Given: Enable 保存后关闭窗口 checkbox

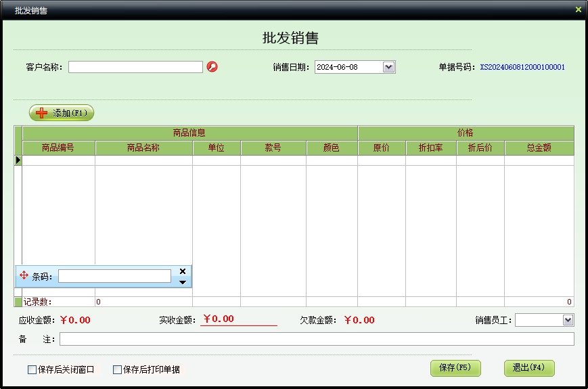Looking at the screenshot, I should (32, 370).
